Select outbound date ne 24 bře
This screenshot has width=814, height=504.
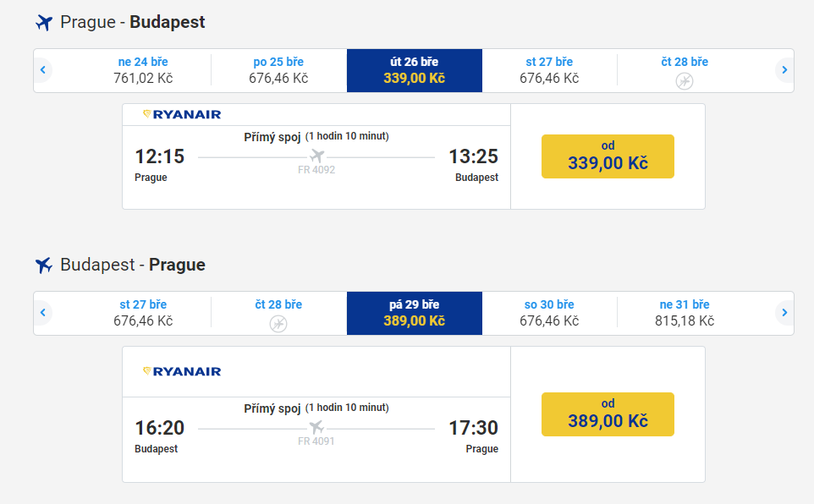(143, 70)
